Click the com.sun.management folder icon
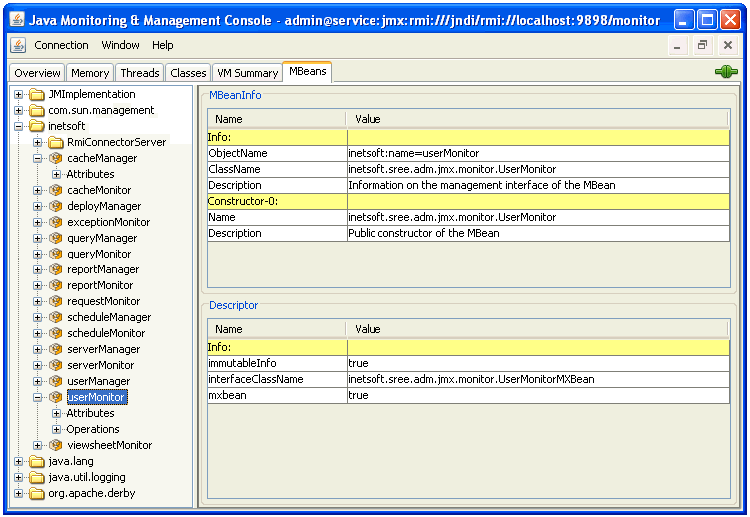This screenshot has height=517, width=750. click(37, 110)
